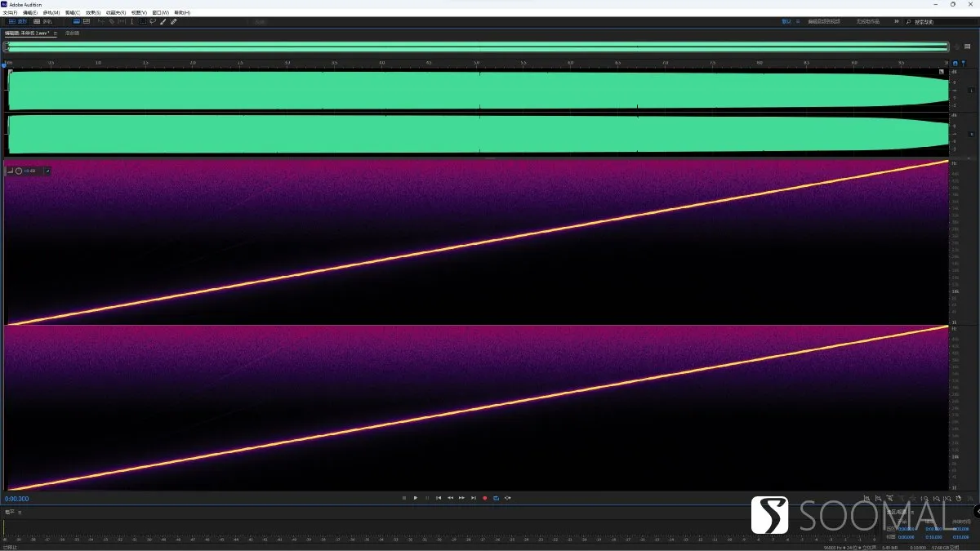Select the Paintbrush Selection tool
Screen dimensions: 980x551
pos(163,21)
